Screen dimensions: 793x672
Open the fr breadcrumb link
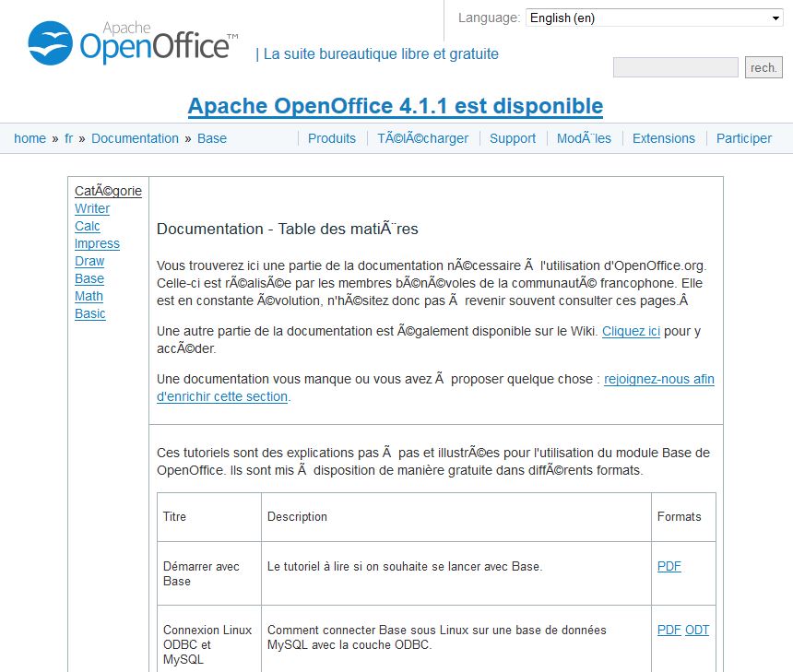click(x=69, y=138)
